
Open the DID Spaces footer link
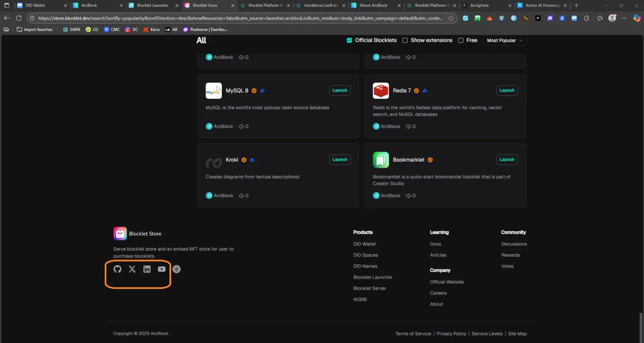point(365,255)
